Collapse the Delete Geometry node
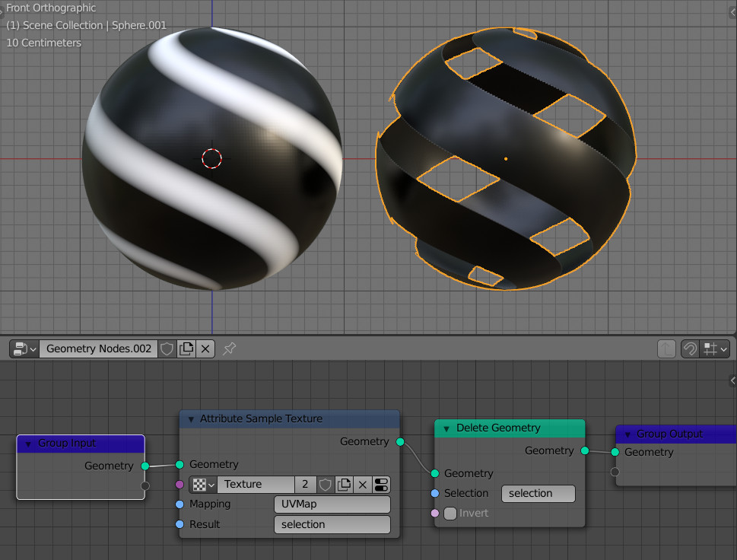 pos(446,428)
